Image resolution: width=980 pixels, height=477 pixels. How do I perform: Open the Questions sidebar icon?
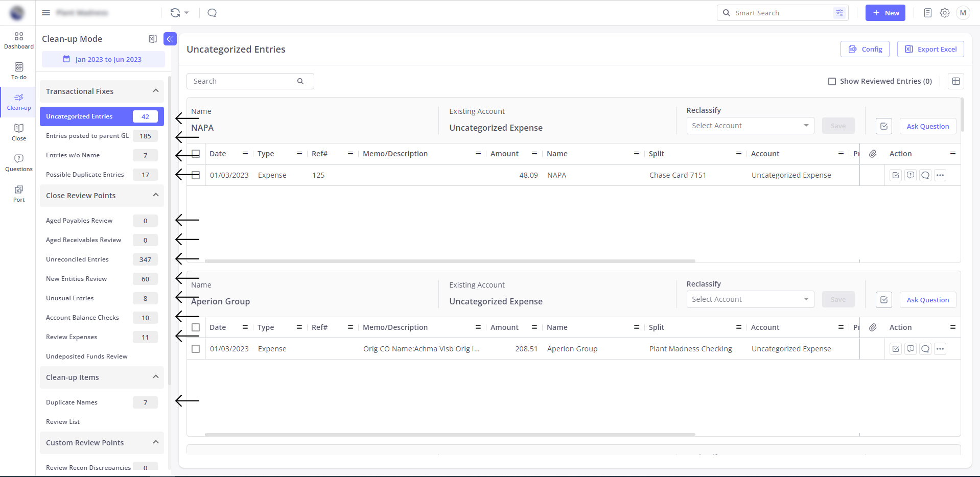[19, 163]
